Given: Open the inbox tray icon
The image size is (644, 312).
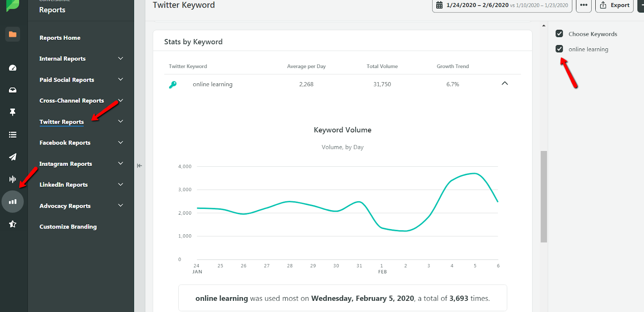Looking at the screenshot, I should click(12, 90).
